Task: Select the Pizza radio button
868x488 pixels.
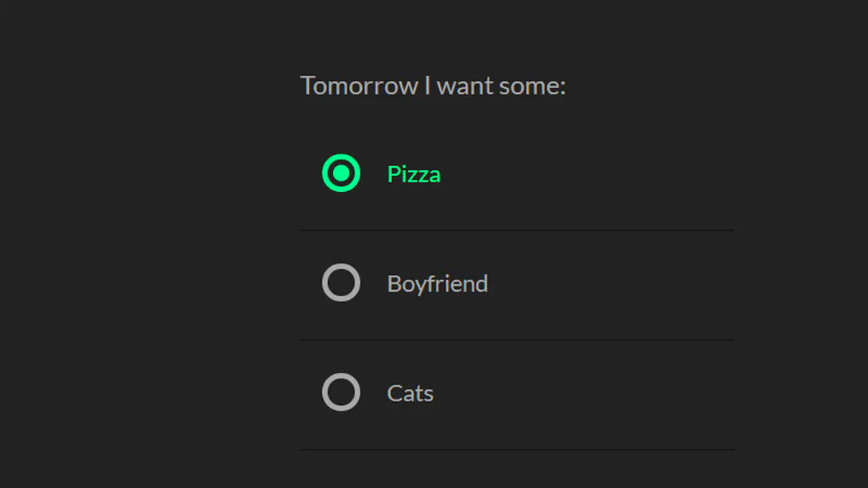Action: pyautogui.click(x=341, y=173)
